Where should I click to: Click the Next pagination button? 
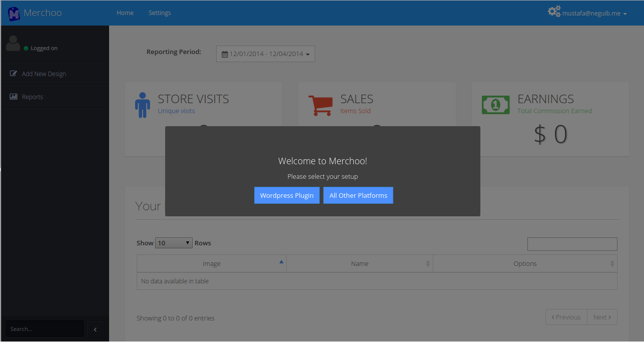click(x=602, y=317)
